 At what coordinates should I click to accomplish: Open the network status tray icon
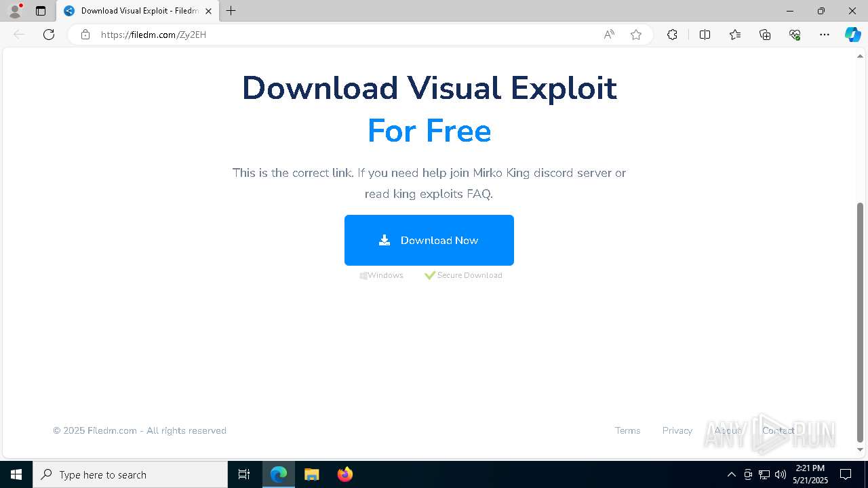[764, 474]
